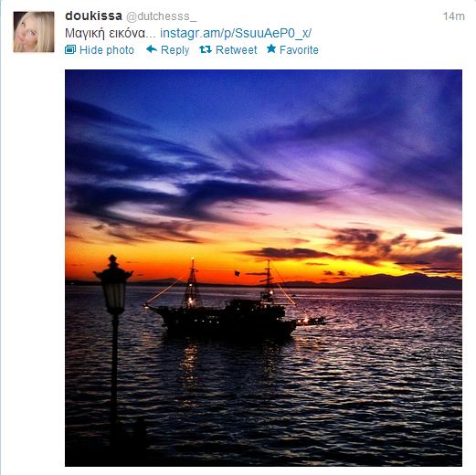The height and width of the screenshot is (475, 476).
Task: Click the Reply arrow icon
Action: coord(152,49)
